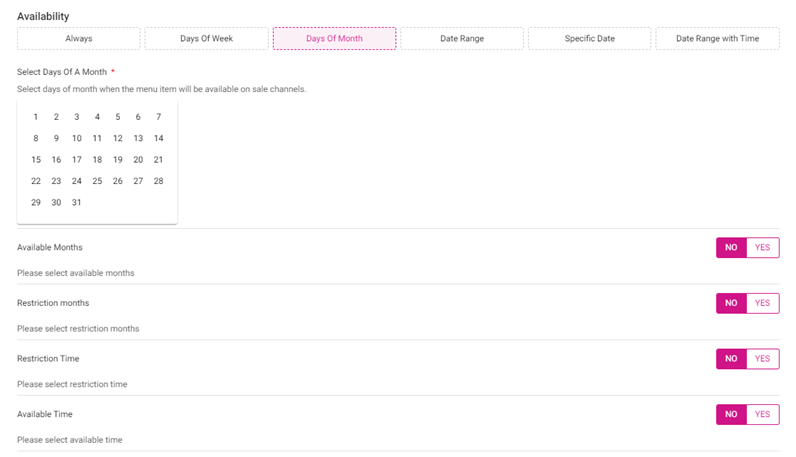Set Restriction Time toggle to NO
Image resolution: width=796 pixels, height=457 pixels.
(731, 359)
